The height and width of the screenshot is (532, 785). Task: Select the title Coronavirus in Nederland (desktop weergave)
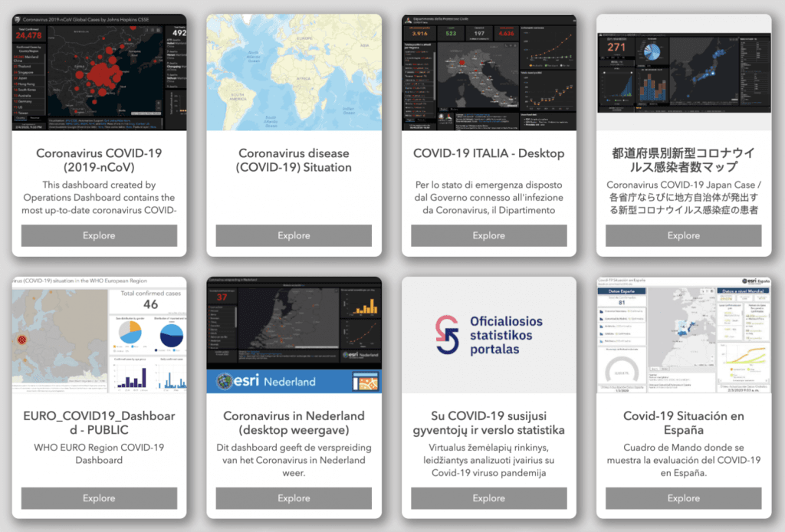pos(294,423)
